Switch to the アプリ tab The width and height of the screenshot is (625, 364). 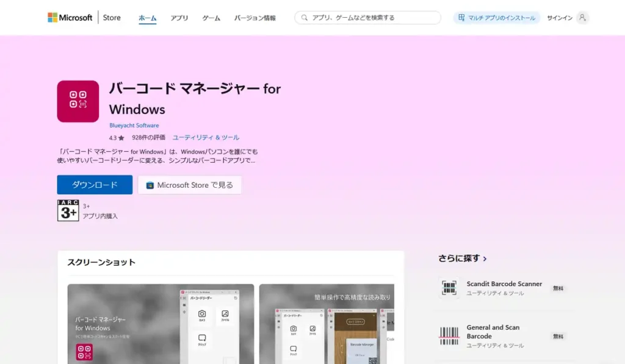pos(179,18)
